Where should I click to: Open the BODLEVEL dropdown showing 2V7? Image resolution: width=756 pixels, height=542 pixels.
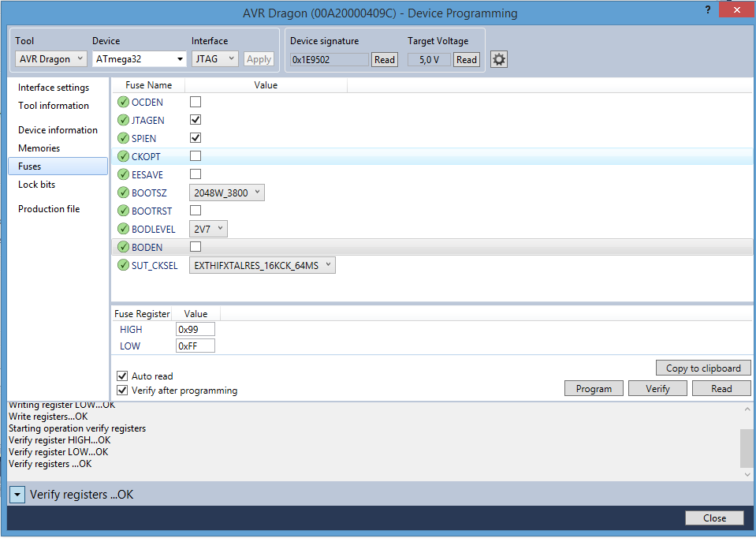point(208,229)
